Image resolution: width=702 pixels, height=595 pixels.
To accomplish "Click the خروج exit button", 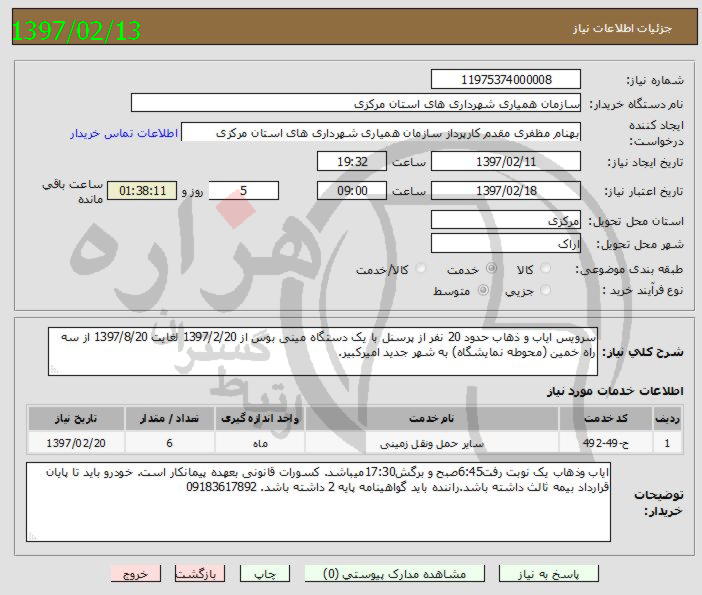I will (x=136, y=574).
